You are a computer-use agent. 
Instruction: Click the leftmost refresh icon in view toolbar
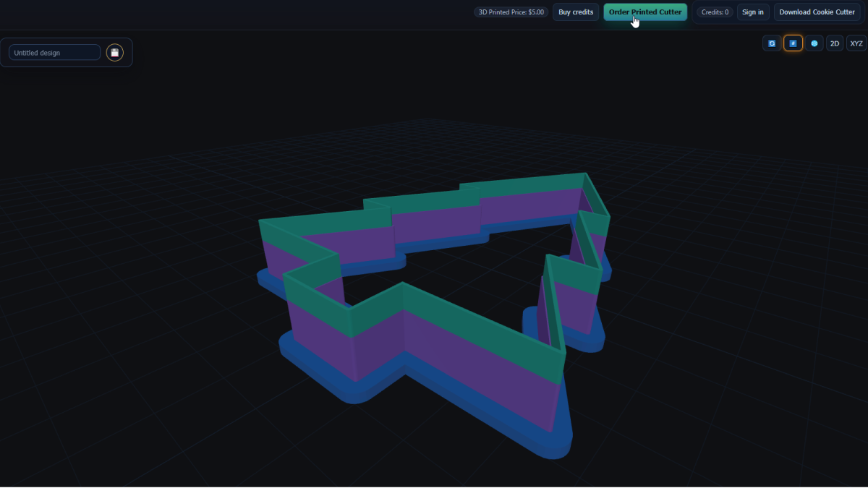772,43
